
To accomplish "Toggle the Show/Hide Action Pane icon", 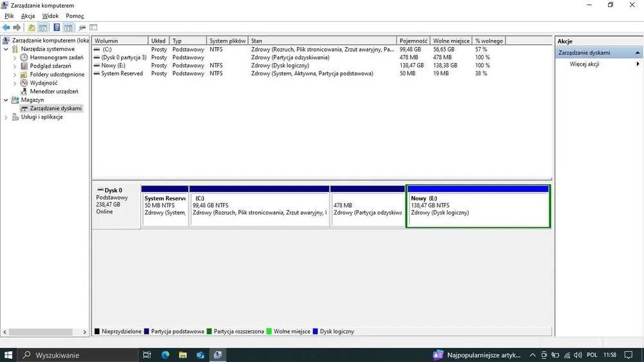I will (x=68, y=28).
